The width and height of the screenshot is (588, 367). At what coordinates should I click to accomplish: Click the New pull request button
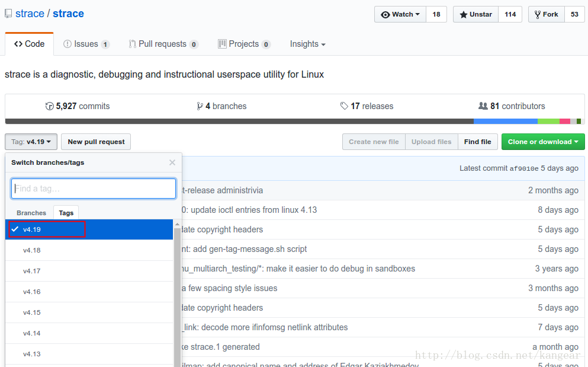click(x=96, y=142)
